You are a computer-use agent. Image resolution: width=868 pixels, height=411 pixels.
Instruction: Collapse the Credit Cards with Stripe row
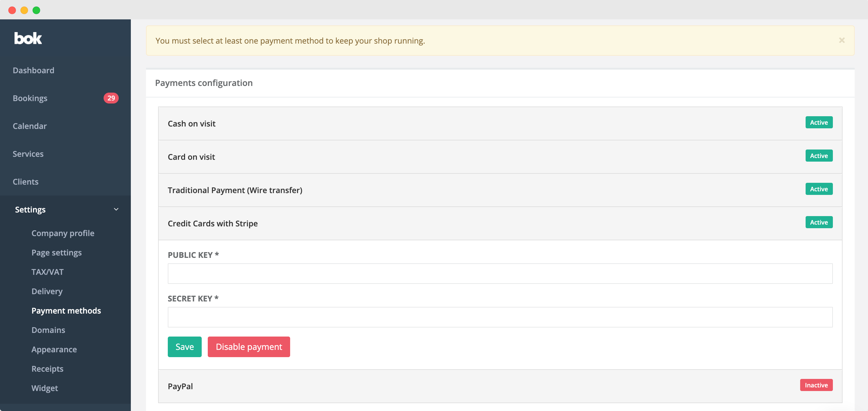(500, 224)
